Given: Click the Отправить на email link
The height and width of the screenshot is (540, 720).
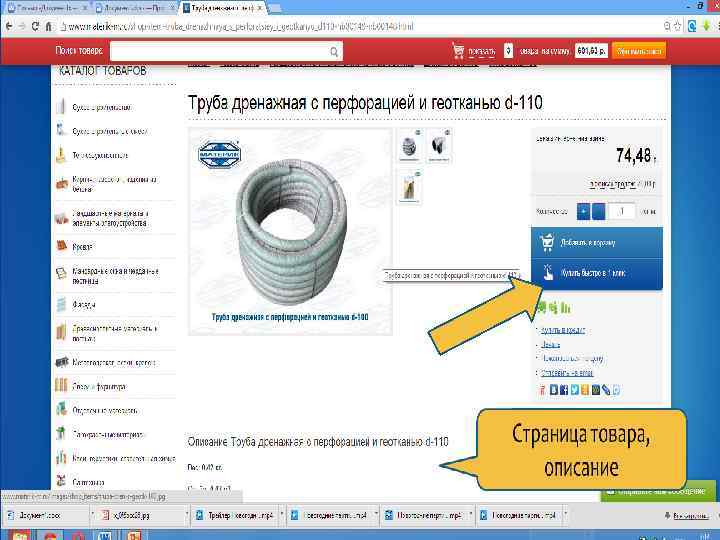Looking at the screenshot, I should pos(567,372).
